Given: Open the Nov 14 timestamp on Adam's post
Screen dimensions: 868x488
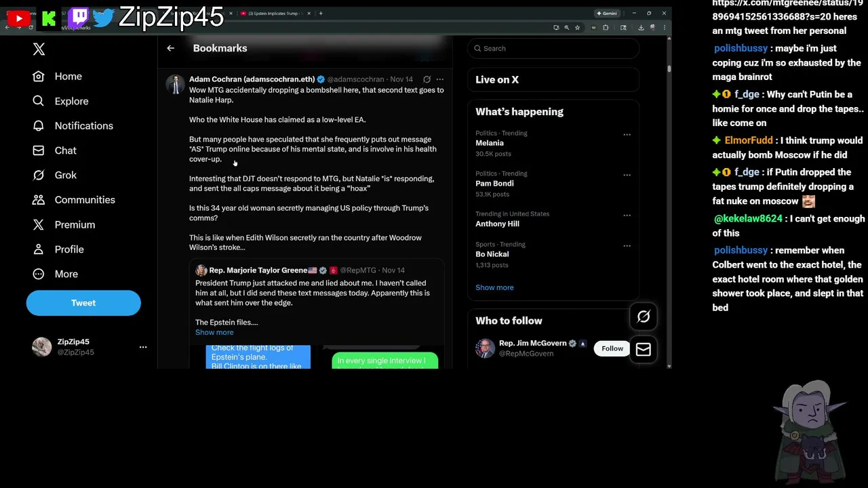Looking at the screenshot, I should (x=401, y=79).
